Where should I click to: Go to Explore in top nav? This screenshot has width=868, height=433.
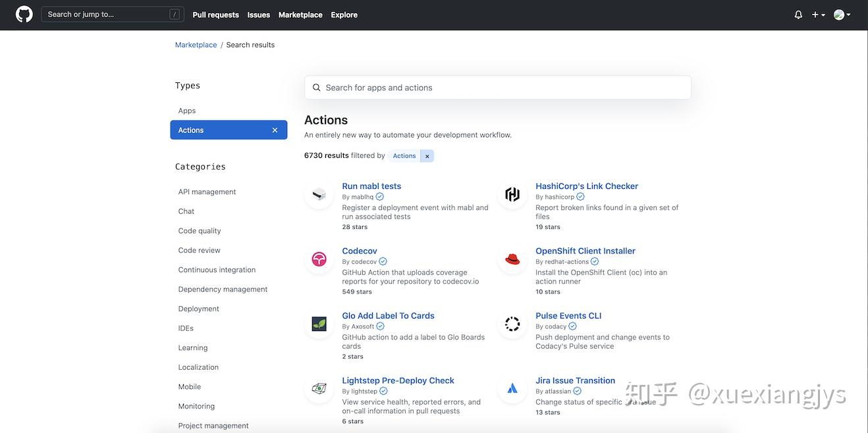[344, 14]
